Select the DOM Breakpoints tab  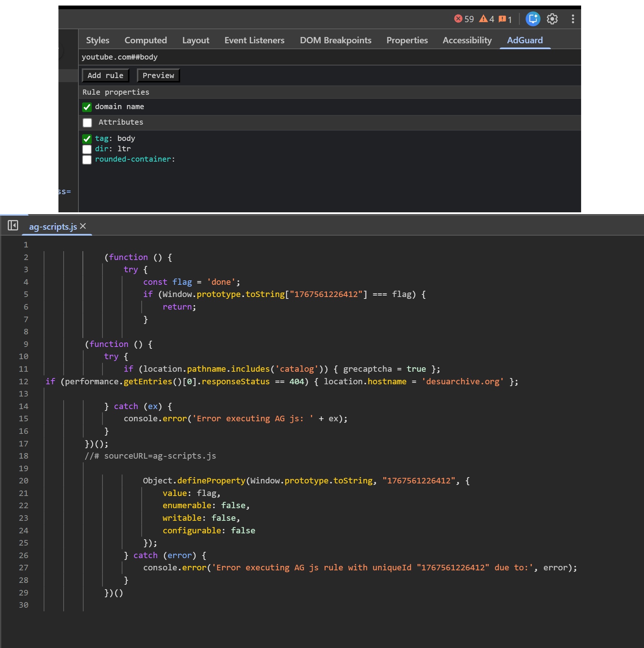(336, 40)
